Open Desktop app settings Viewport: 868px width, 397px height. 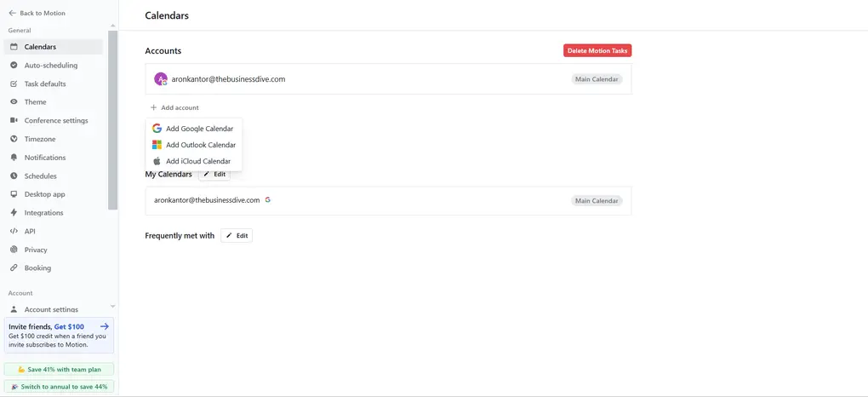(53, 194)
